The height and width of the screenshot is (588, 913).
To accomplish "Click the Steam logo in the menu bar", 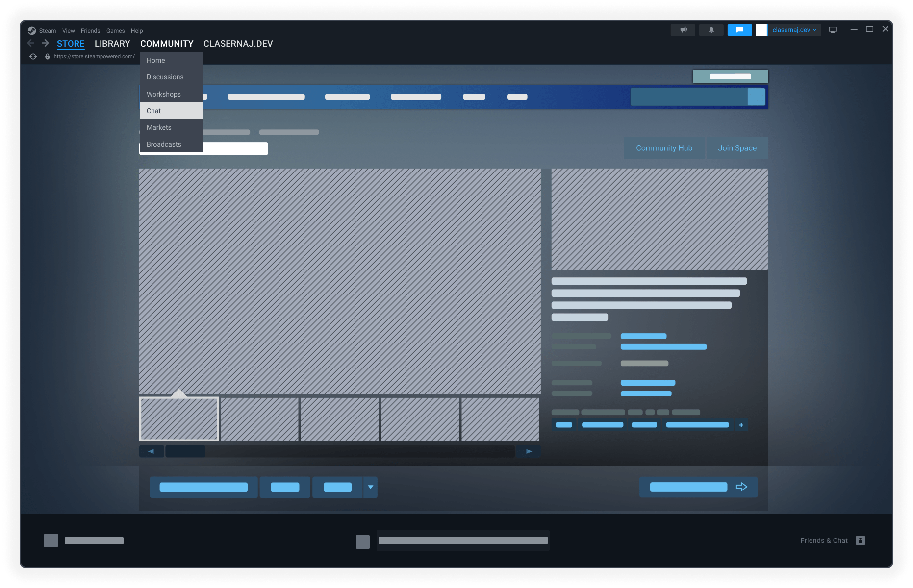I will point(32,30).
